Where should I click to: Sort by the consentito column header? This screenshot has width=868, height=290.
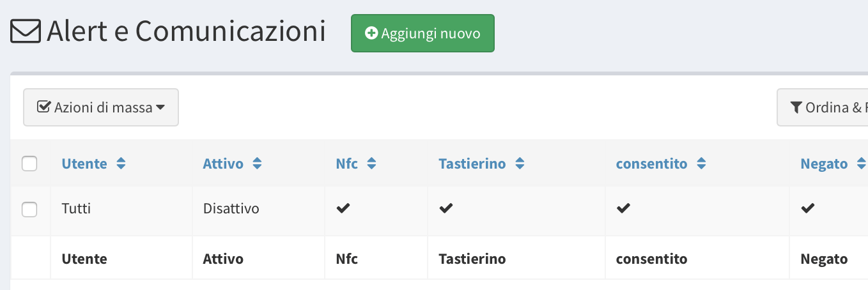651,164
